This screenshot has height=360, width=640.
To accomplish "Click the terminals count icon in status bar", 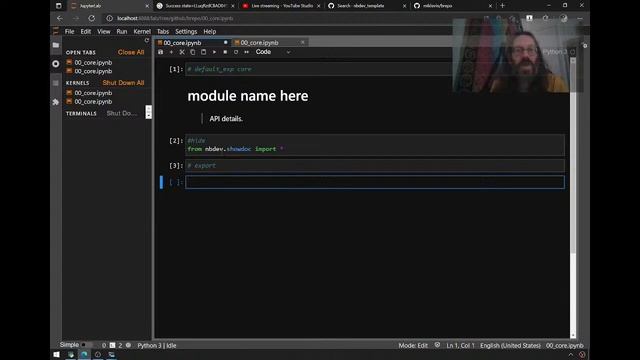I will (x=112, y=345).
